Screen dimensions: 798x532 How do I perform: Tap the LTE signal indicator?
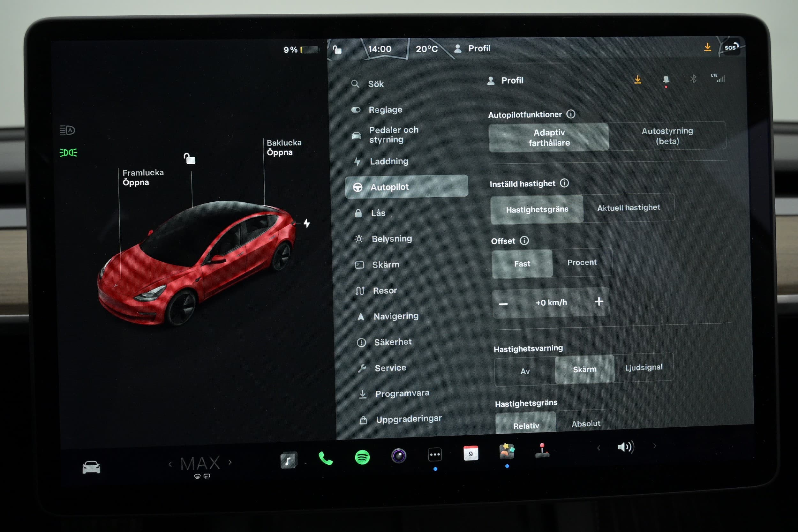click(x=718, y=78)
